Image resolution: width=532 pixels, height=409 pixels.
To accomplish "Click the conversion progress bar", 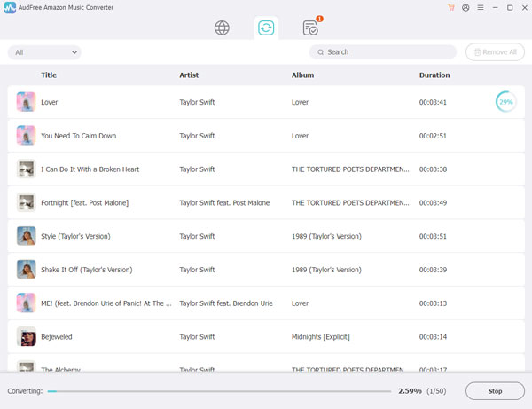I will click(219, 390).
